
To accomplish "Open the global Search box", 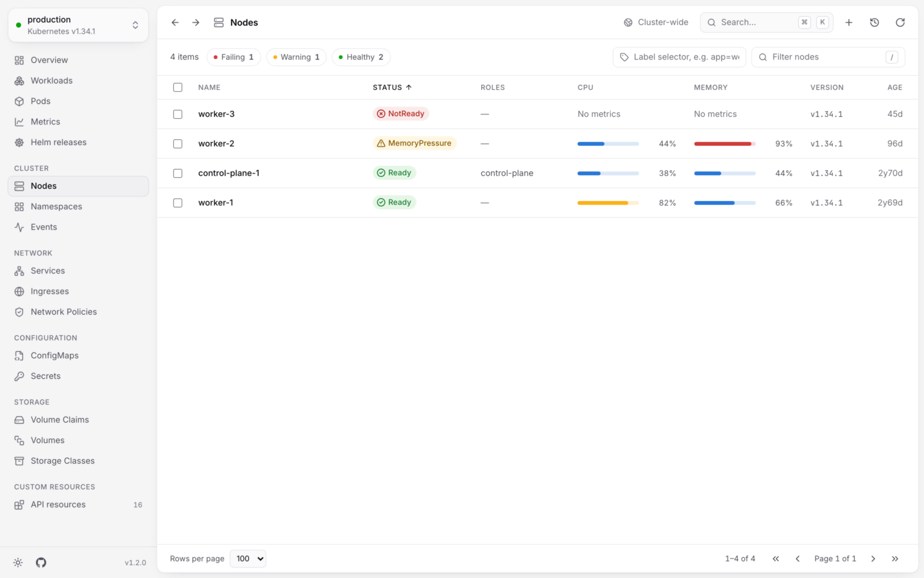I will 767,22.
